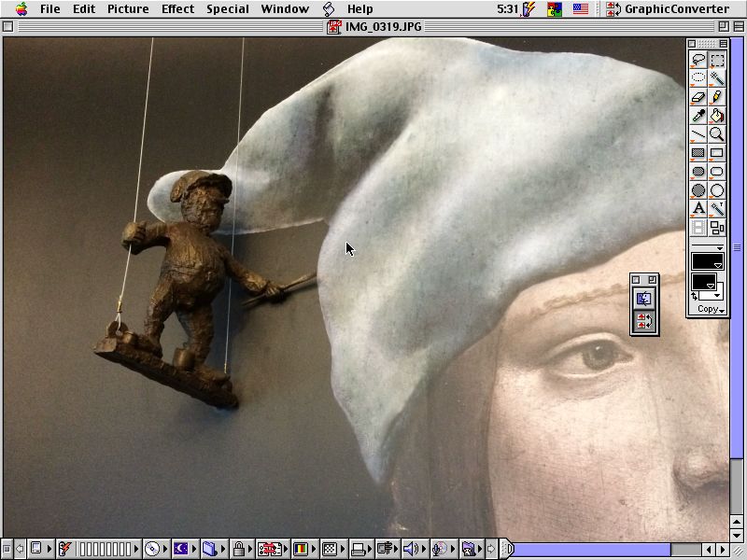Select the text wand tool
Screen dimensions: 747x560
717,208
